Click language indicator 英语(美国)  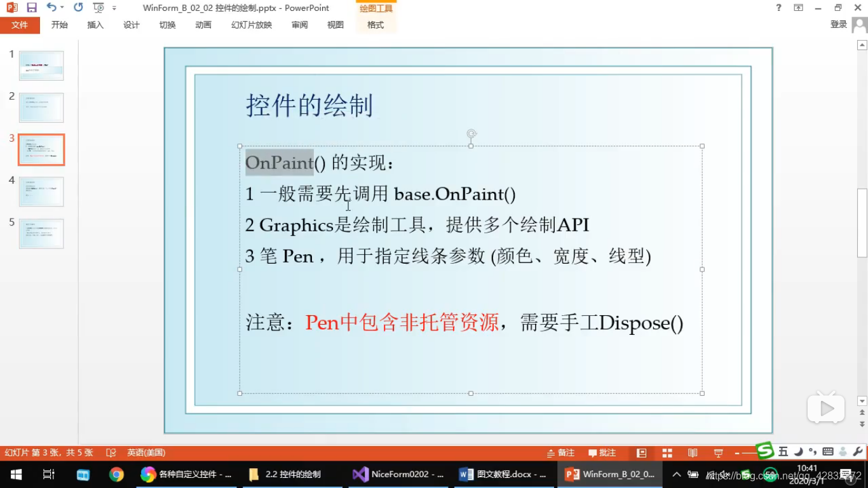click(x=146, y=453)
